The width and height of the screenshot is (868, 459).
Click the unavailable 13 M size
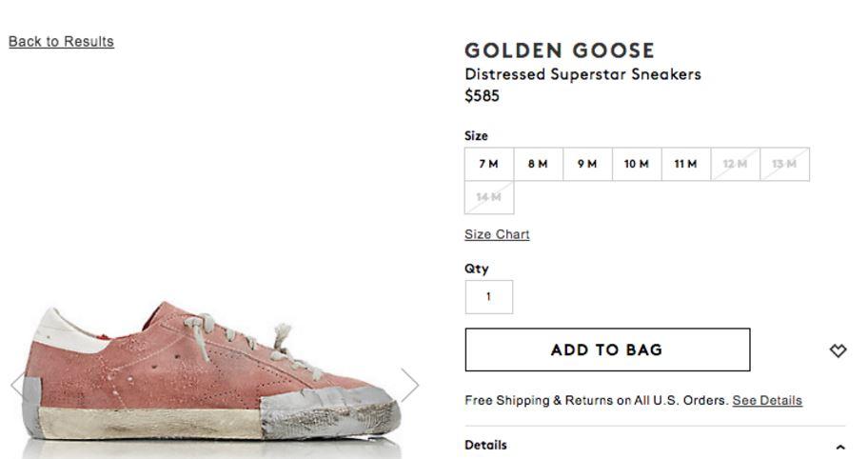pos(784,164)
